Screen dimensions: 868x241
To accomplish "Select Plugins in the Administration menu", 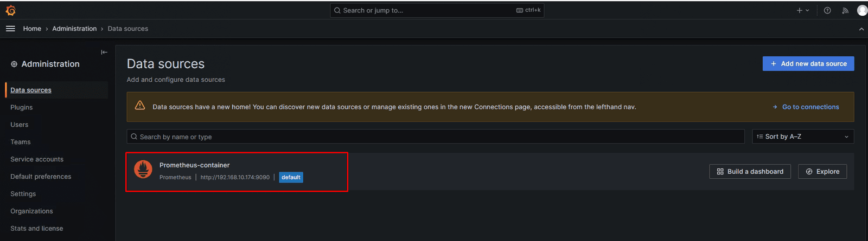I will (x=22, y=107).
